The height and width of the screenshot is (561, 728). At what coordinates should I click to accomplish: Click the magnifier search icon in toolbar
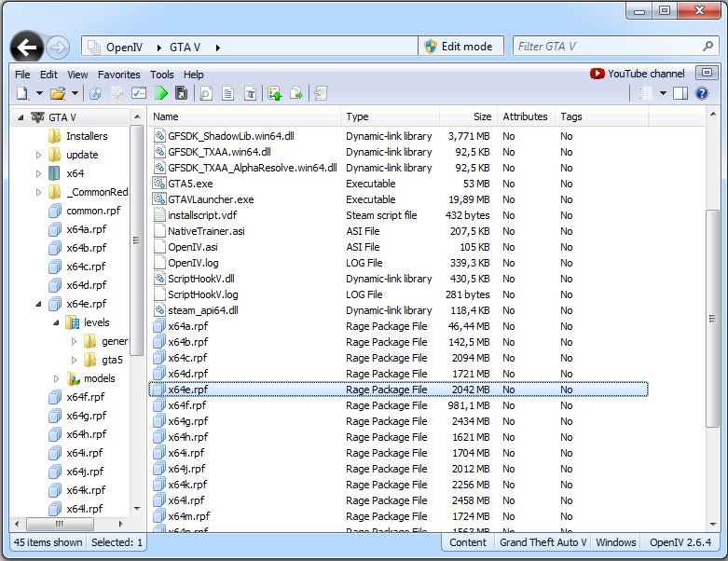click(206, 93)
